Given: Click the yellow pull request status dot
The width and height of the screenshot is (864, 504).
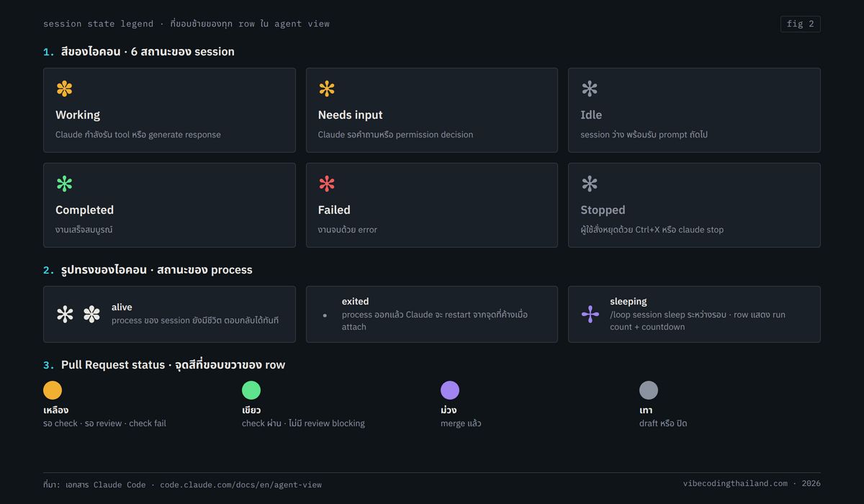Looking at the screenshot, I should [53, 390].
